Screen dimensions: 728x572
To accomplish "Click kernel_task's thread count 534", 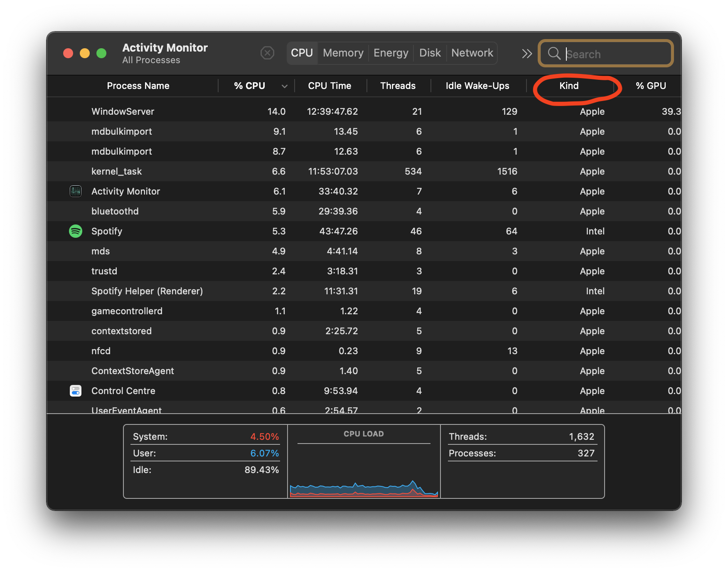I will [413, 171].
